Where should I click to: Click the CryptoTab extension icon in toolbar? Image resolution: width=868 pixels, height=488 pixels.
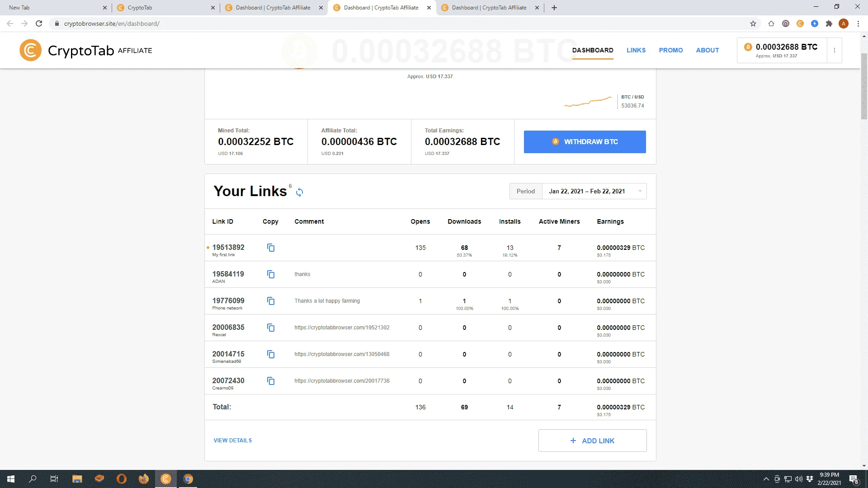point(800,23)
